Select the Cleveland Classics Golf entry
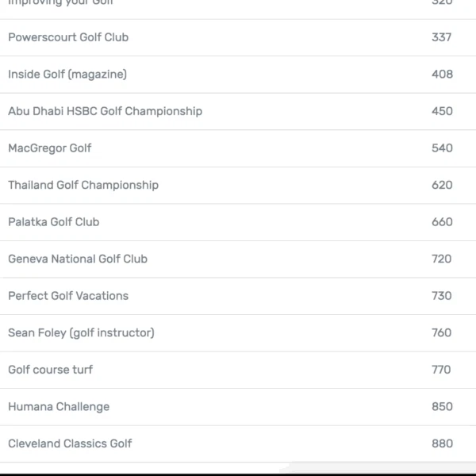The height and width of the screenshot is (476, 476). click(x=70, y=443)
